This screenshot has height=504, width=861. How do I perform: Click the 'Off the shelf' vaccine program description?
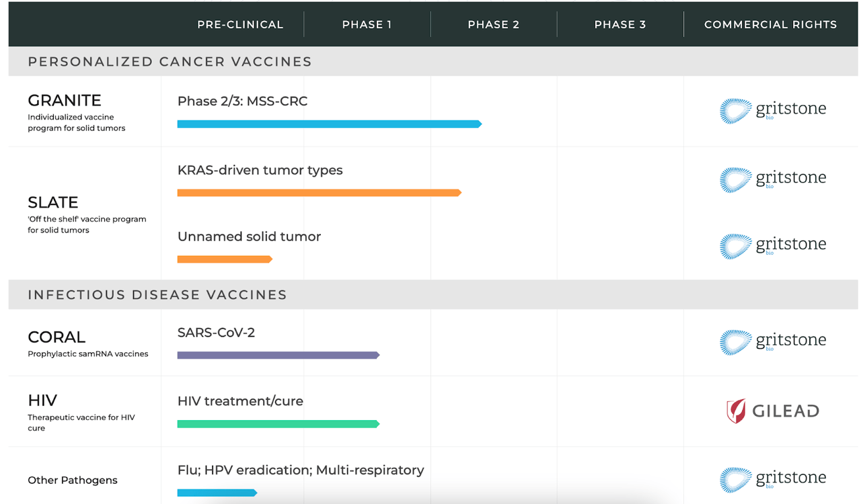coord(87,224)
